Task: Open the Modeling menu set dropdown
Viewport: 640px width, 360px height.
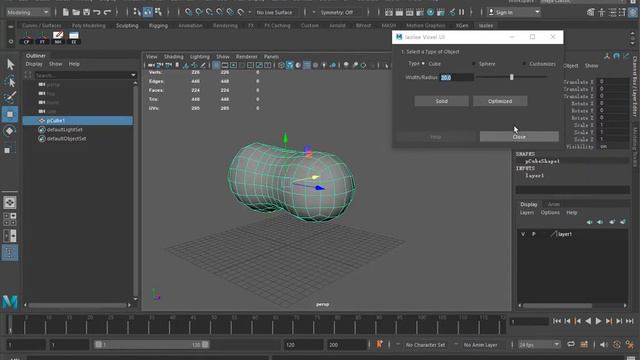Action: 28,12
